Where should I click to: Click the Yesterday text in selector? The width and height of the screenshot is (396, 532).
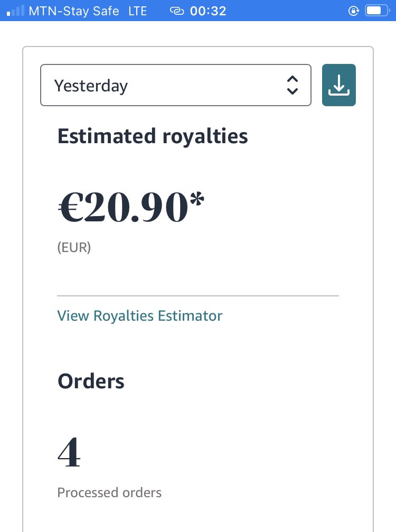91,86
